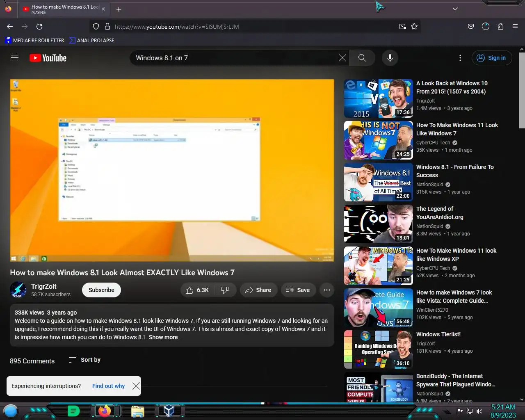
Task: Open Firefox from the taskbar
Action: pyautogui.click(x=105, y=411)
